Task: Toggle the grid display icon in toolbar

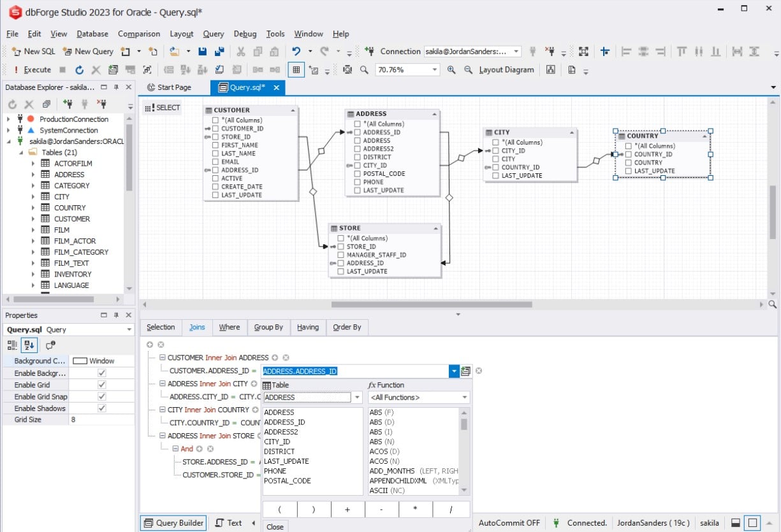Action: click(x=296, y=69)
